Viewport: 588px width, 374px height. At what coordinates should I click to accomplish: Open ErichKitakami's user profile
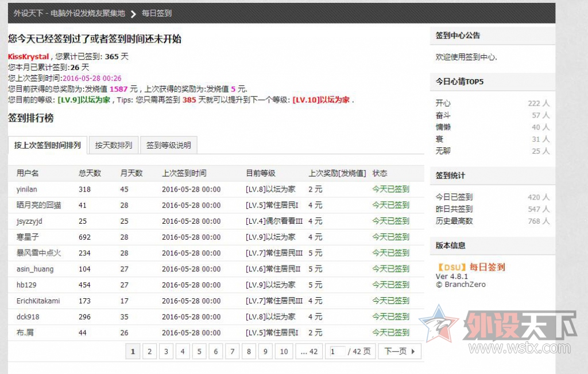[x=38, y=301]
